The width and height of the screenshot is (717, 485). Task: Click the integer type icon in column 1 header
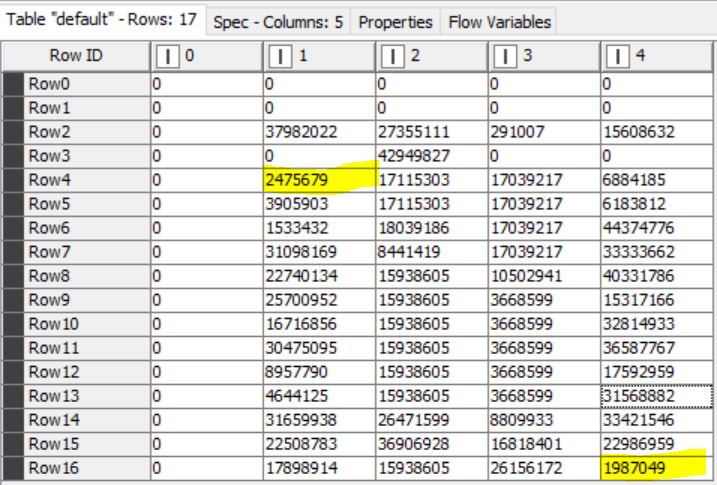(x=281, y=57)
